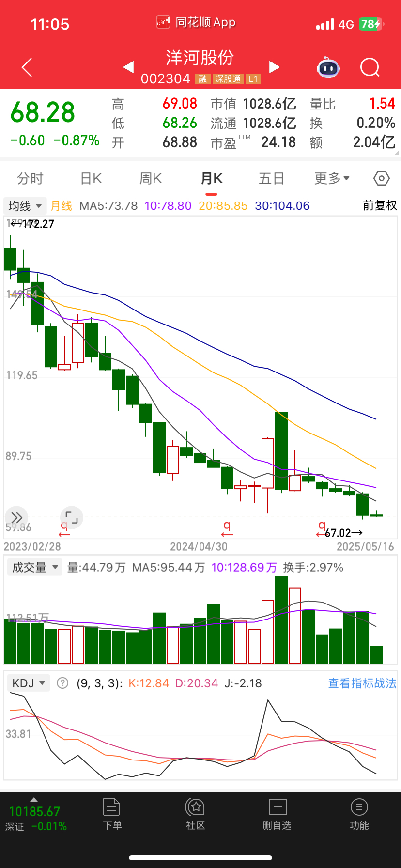Expand the index bar arrow above 10185.67

tap(33, 800)
